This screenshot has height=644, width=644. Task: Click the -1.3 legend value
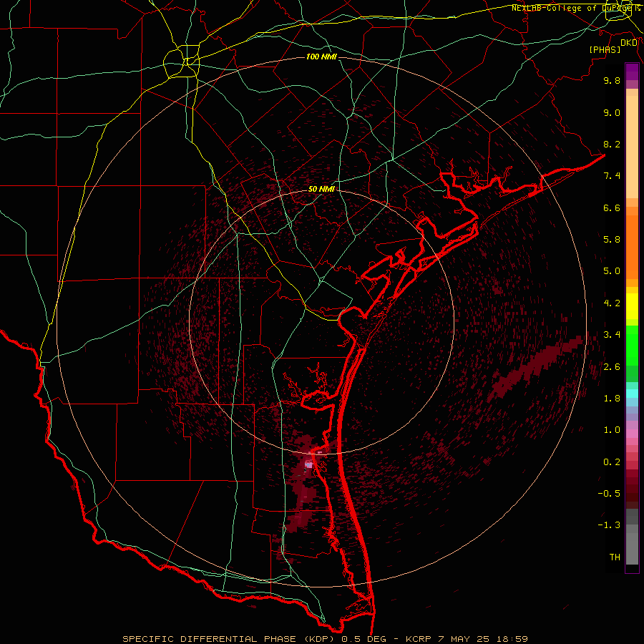(609, 525)
